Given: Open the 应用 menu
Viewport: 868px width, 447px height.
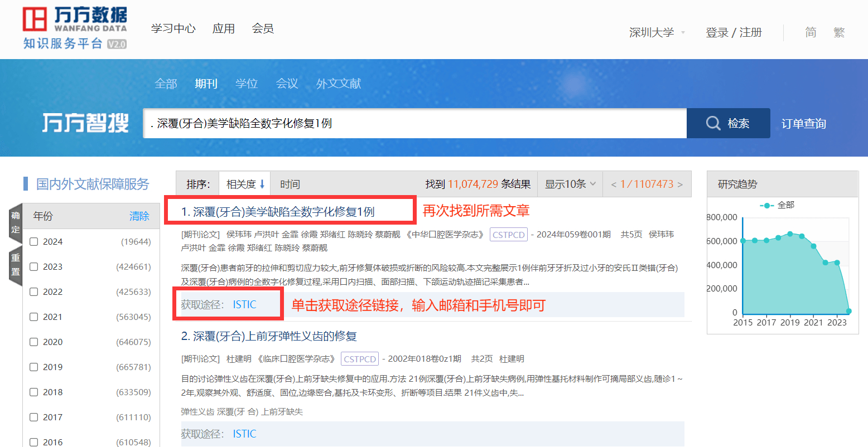Looking at the screenshot, I should coord(224,28).
